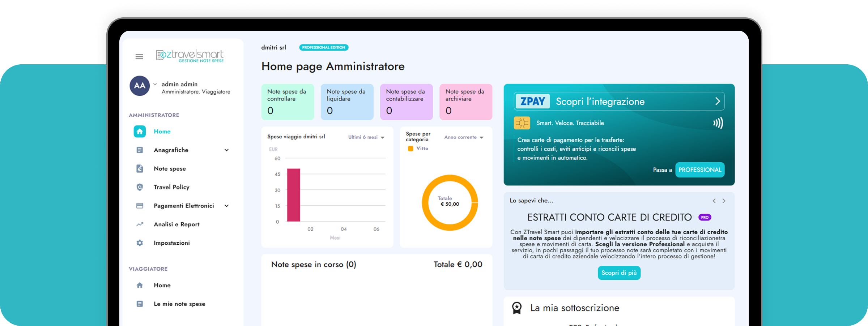This screenshot has width=868, height=326.
Task: Click the AA user avatar
Action: [x=140, y=86]
